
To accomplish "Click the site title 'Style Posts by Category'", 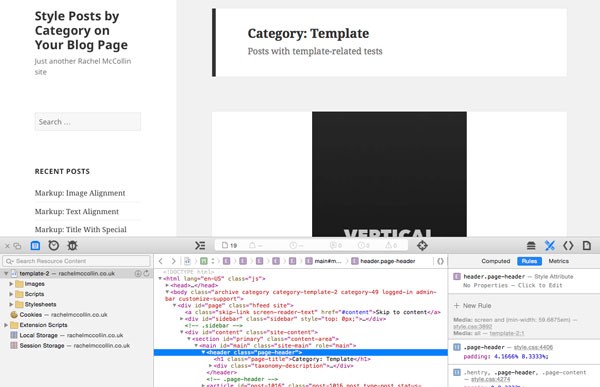I will pos(81,30).
